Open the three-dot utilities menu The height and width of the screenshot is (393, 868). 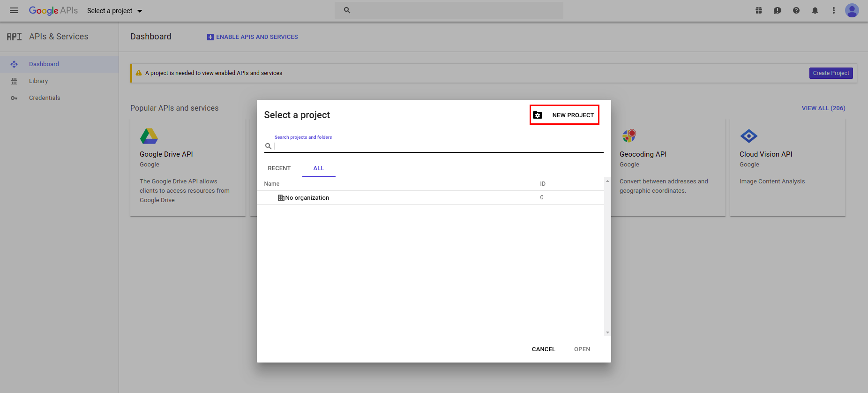click(834, 10)
